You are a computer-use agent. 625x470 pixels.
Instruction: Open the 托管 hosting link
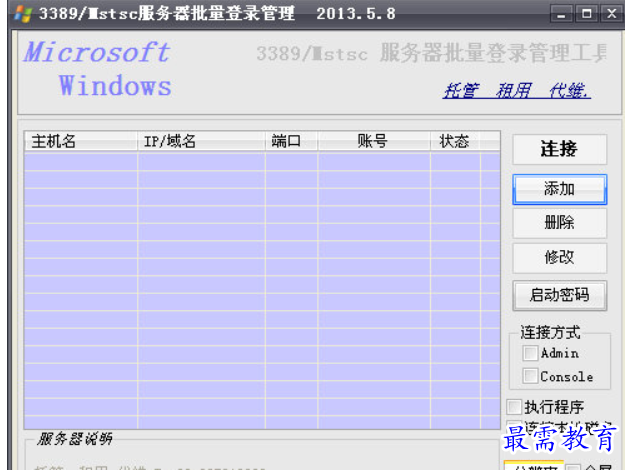click(x=461, y=91)
